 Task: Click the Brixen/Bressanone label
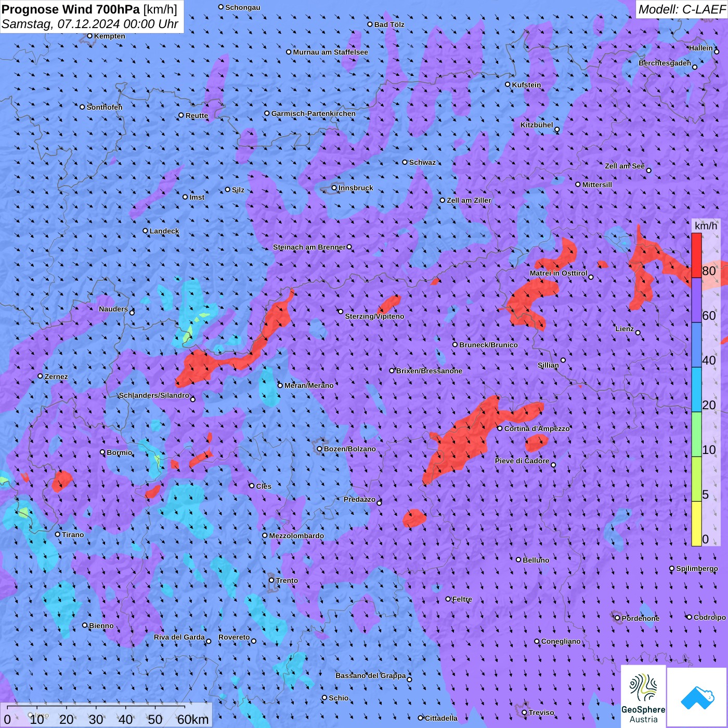click(429, 371)
